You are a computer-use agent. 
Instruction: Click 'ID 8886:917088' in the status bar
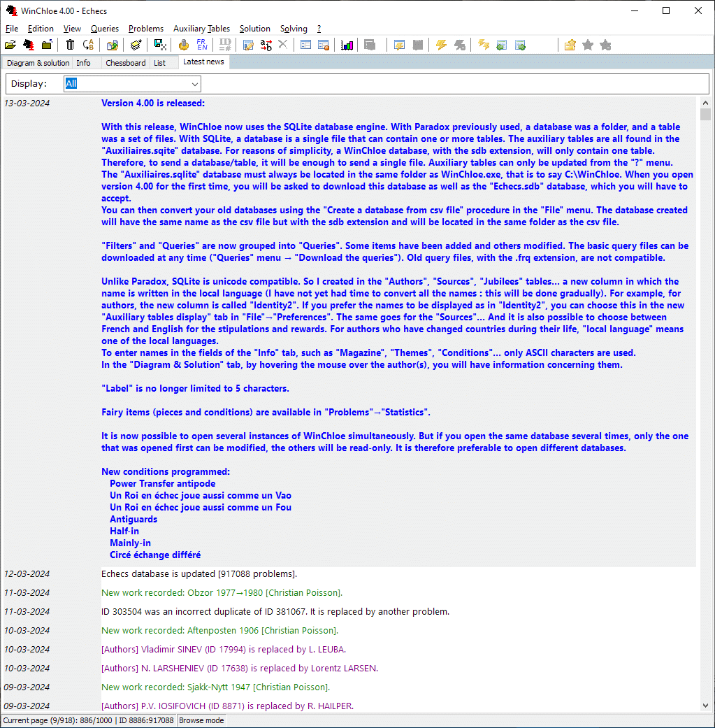(x=146, y=720)
